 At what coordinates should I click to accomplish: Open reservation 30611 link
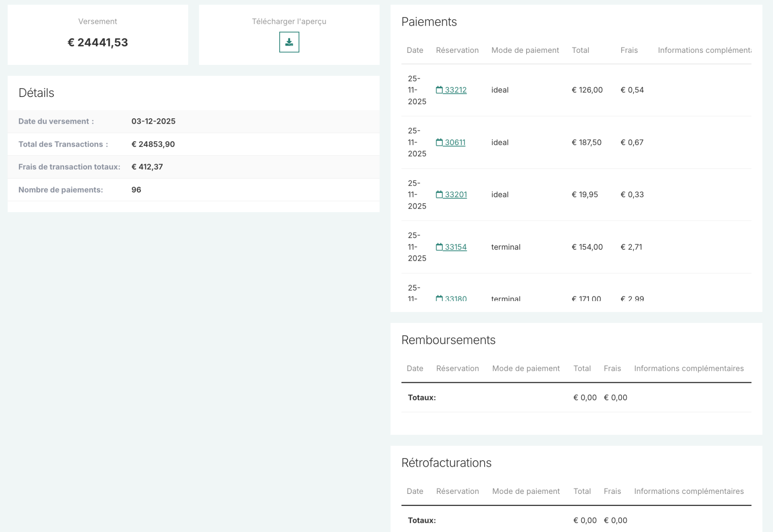[455, 142]
